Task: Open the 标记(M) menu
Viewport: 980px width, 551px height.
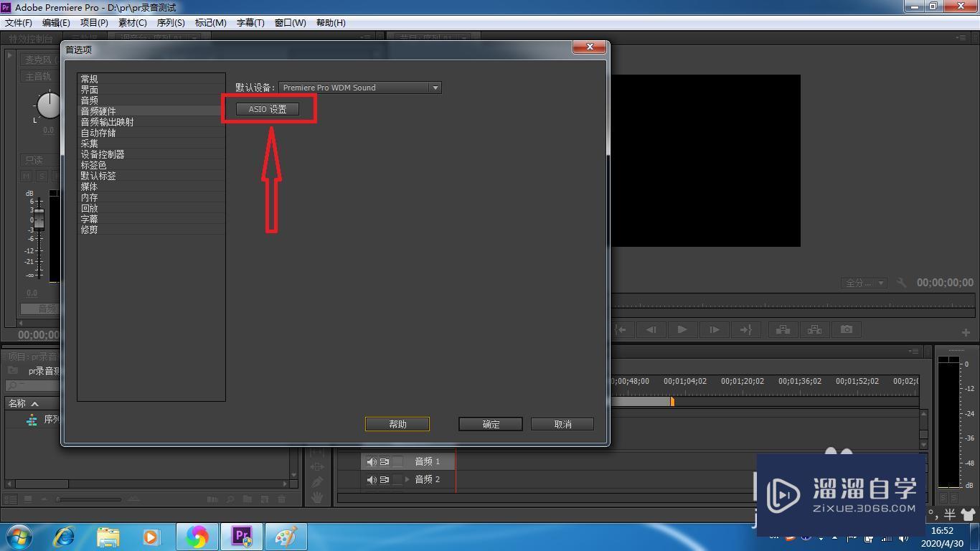Action: click(211, 23)
